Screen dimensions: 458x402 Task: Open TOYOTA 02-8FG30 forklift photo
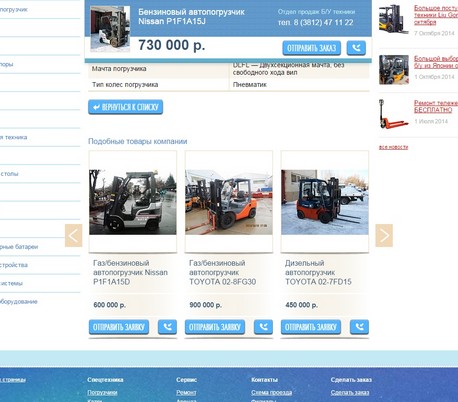(x=229, y=202)
